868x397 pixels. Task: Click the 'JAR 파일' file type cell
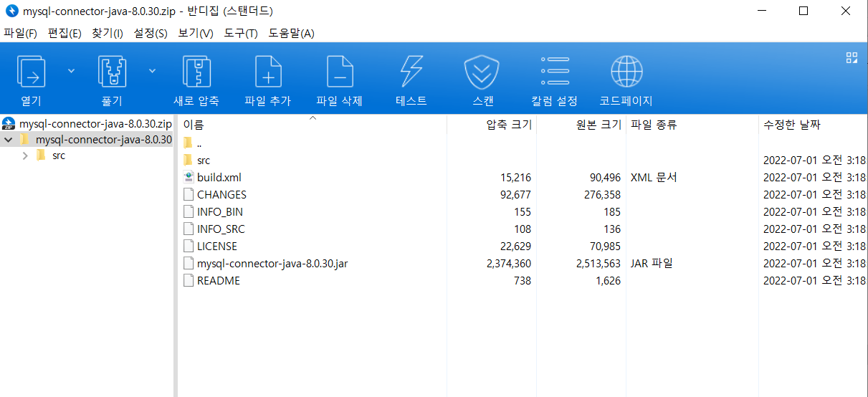tap(652, 264)
